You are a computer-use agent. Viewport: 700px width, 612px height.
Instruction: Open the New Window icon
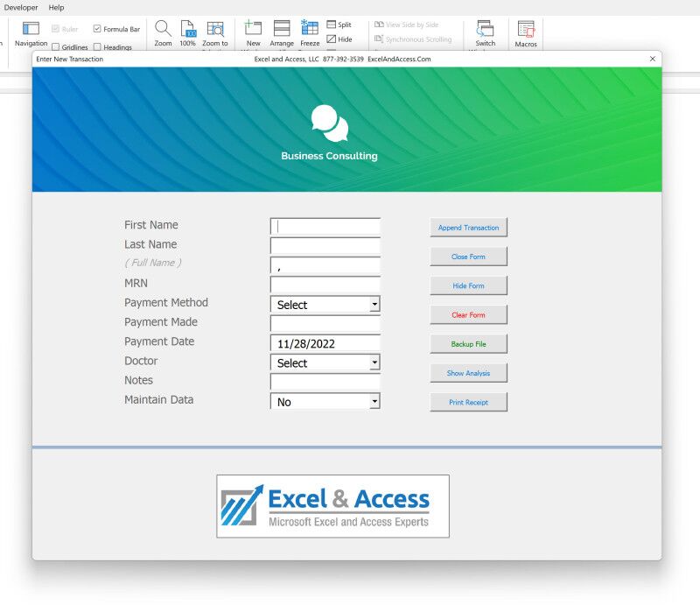pyautogui.click(x=253, y=28)
